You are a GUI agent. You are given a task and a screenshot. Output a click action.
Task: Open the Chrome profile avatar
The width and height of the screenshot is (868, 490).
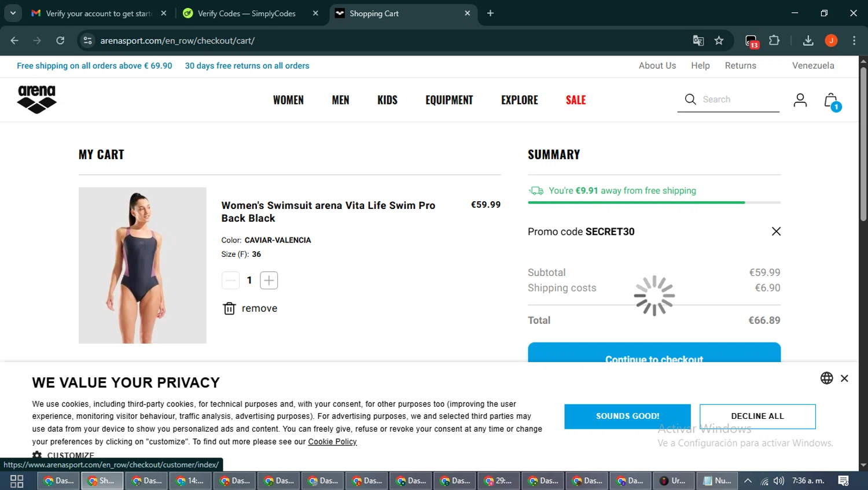832,40
